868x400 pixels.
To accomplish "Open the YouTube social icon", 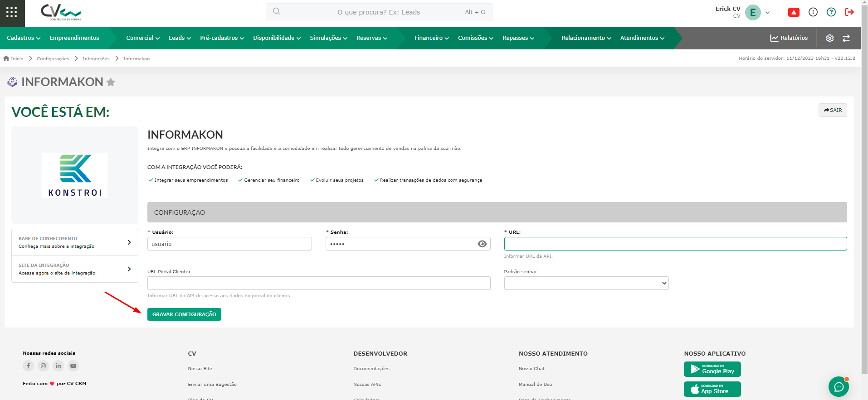I will click(73, 366).
